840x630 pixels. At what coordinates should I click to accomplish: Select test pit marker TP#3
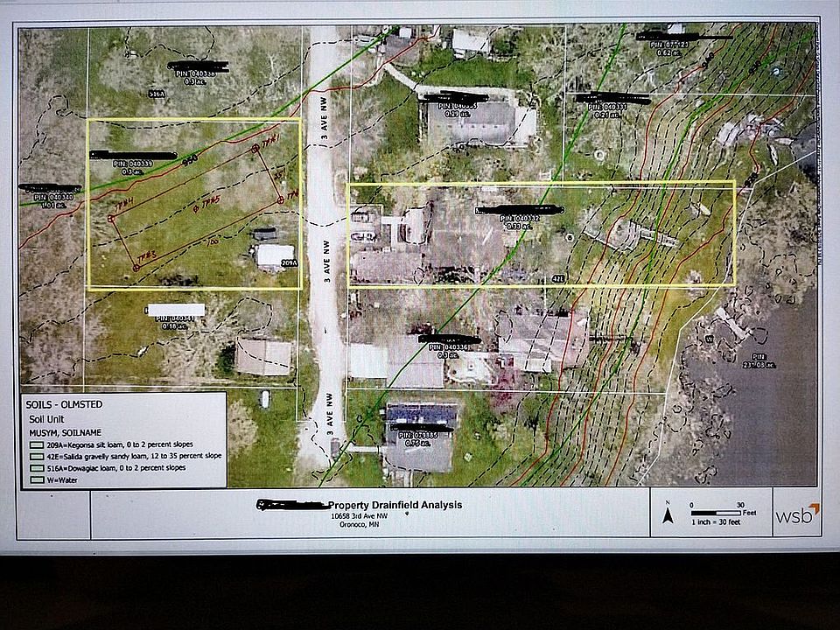[135, 266]
